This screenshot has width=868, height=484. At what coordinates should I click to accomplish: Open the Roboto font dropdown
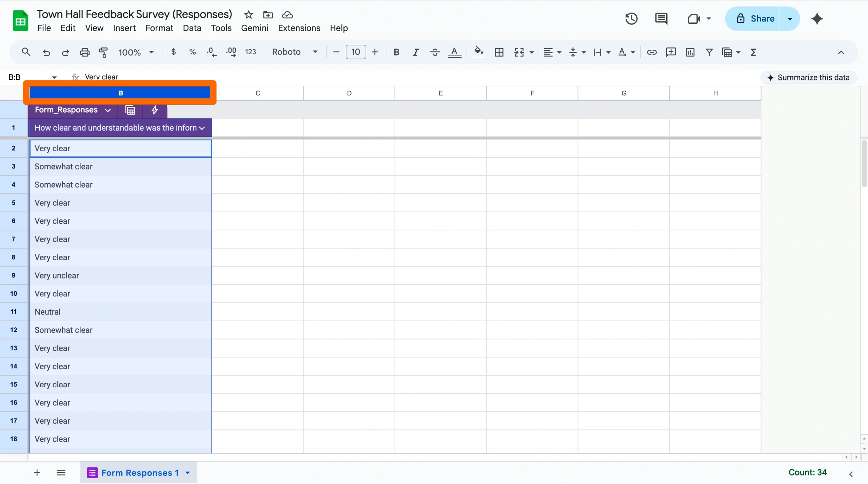click(294, 52)
